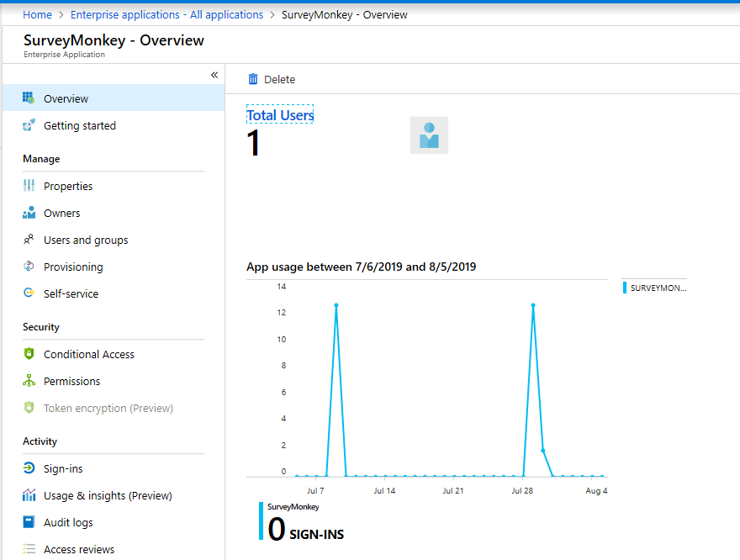Image resolution: width=740 pixels, height=560 pixels.
Task: Click the Conditional Access shield icon
Action: [x=29, y=353]
